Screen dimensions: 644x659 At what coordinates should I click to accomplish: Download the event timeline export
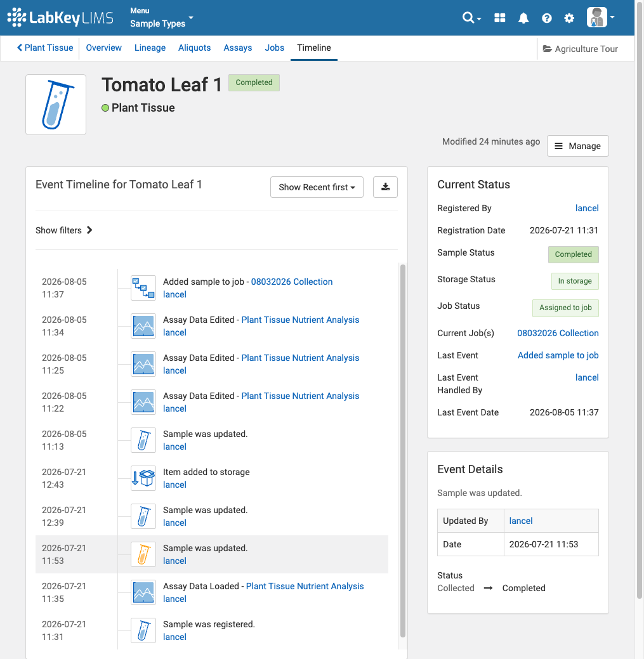(386, 187)
